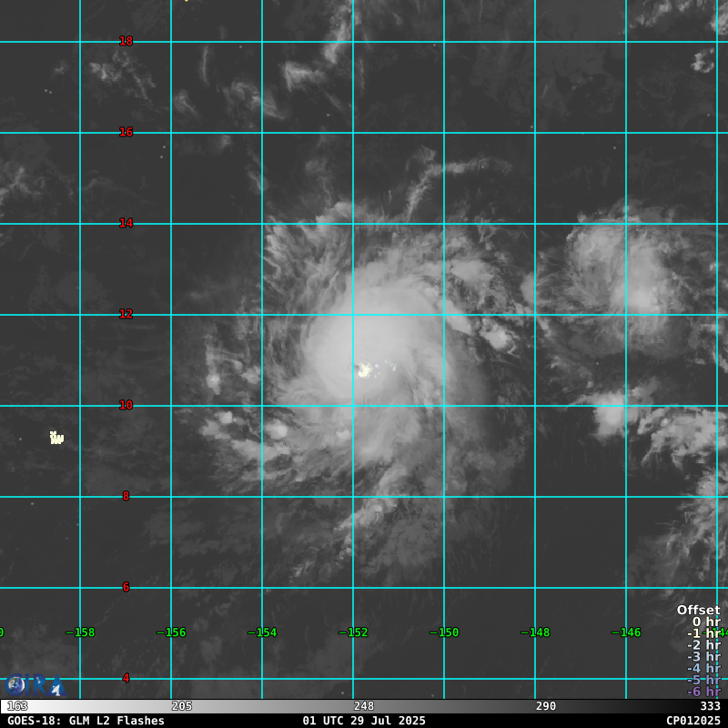The image size is (728, 728).
Task: Click the Offset legend heading
Action: point(698,610)
